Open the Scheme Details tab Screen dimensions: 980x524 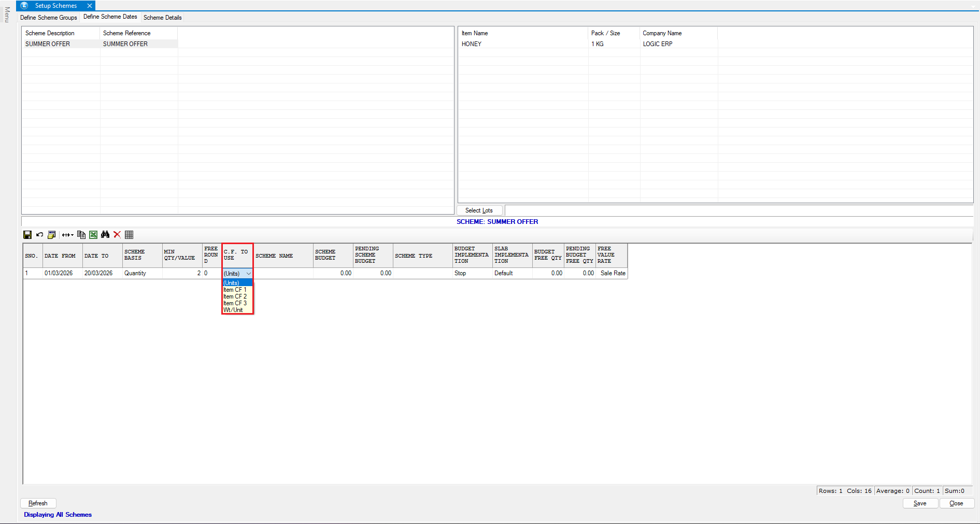(x=162, y=18)
